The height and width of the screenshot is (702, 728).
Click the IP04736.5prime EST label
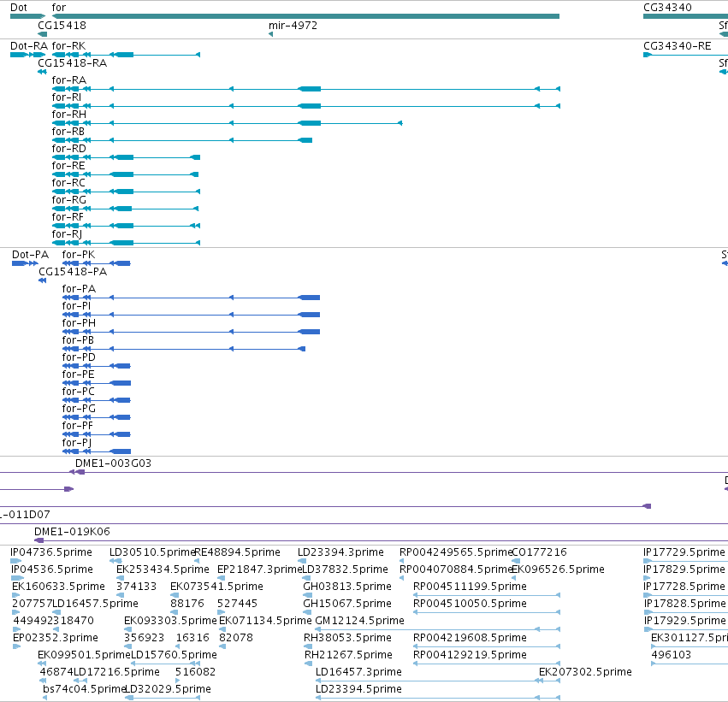(51, 552)
